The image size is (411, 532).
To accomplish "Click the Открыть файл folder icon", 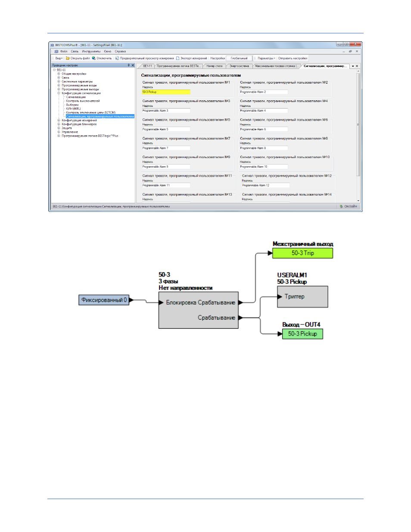I will [68, 58].
